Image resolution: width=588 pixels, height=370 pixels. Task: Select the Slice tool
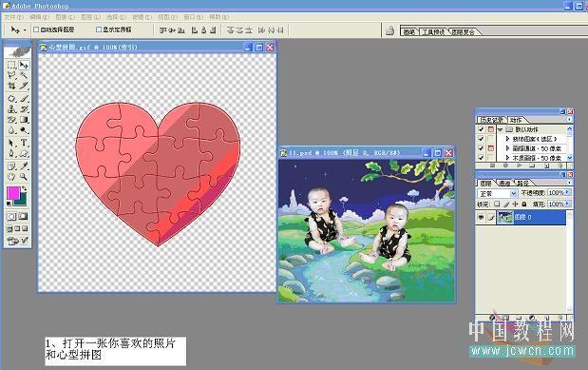coord(24,86)
